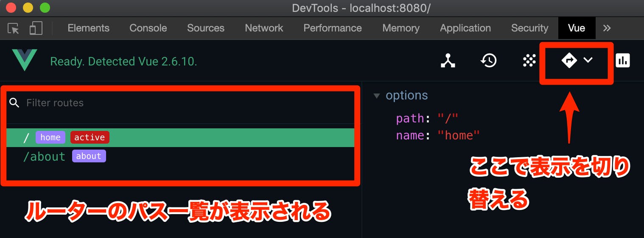Click the Vue logo
This screenshot has width=644, height=238.
[x=25, y=60]
